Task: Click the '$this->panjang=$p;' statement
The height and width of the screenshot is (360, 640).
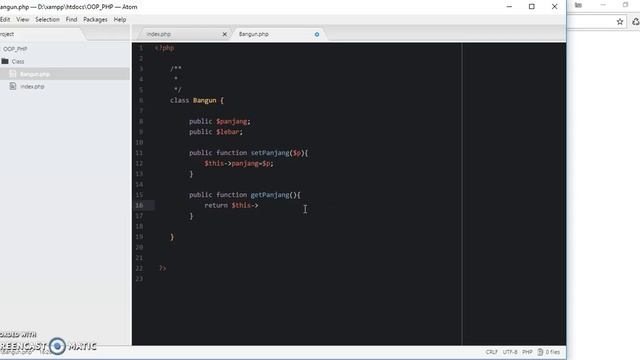Action: click(239, 163)
